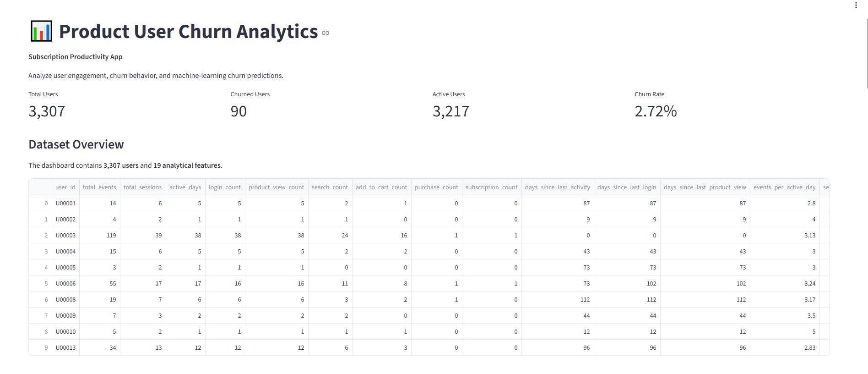Sort by purchase_count column header

436,187
